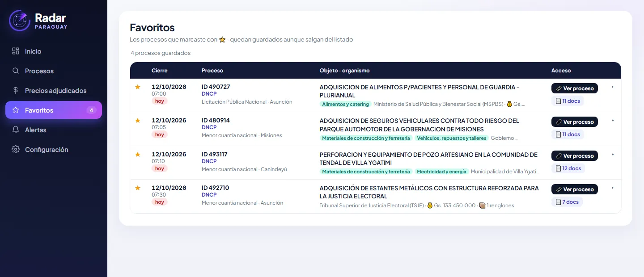Open Precios adjudicados section
Viewport: 644px width, 277px height.
pos(54,90)
